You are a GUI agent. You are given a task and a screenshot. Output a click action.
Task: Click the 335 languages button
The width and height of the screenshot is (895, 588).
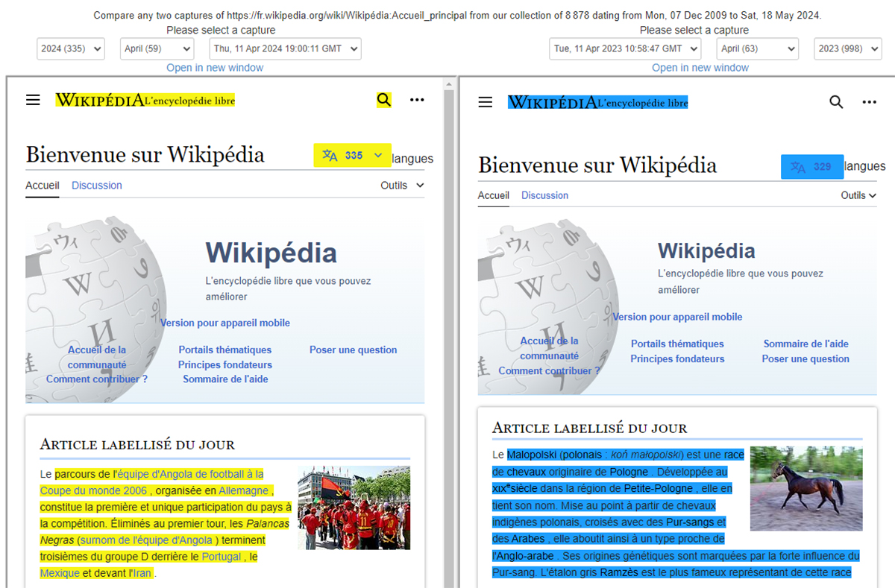[x=353, y=155]
